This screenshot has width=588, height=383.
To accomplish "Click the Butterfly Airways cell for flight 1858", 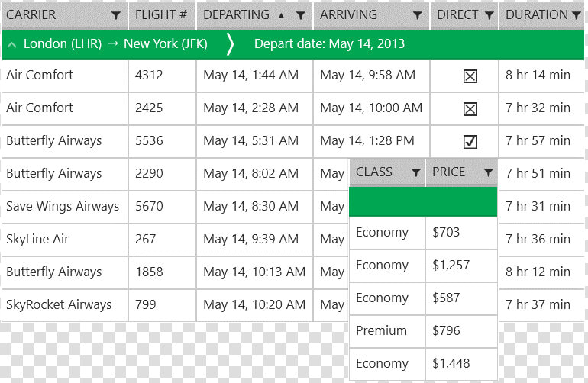I will pos(65,272).
